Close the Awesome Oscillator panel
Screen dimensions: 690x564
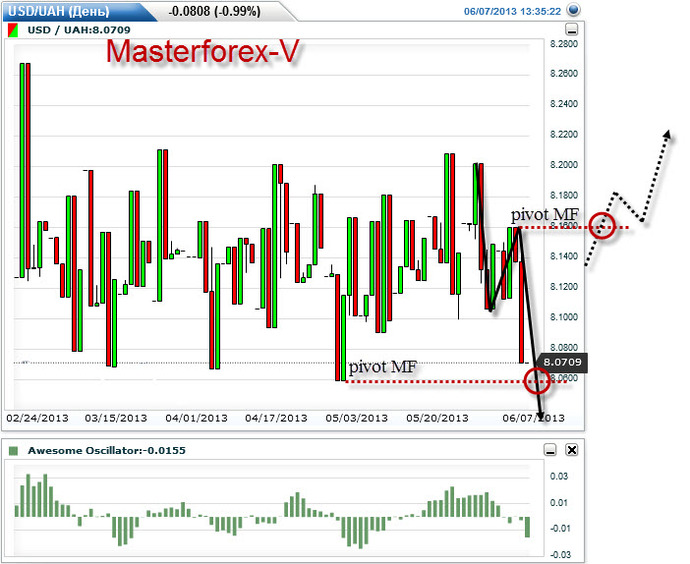click(572, 450)
